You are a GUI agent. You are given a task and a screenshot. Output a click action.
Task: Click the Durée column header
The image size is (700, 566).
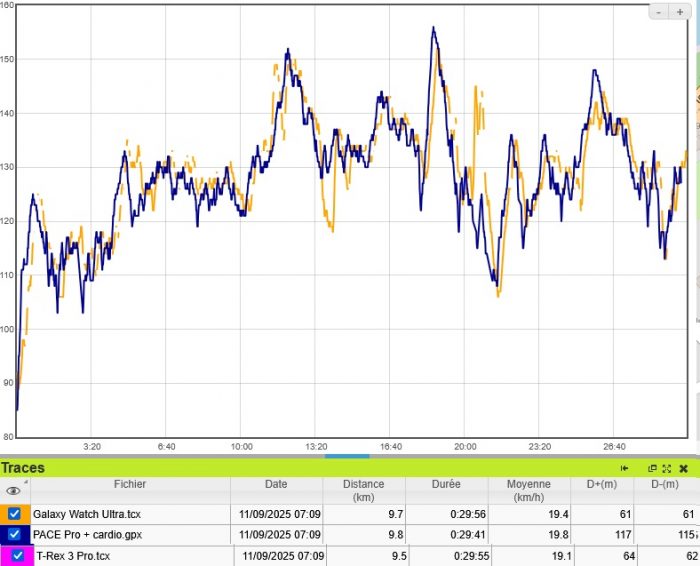[445, 484]
